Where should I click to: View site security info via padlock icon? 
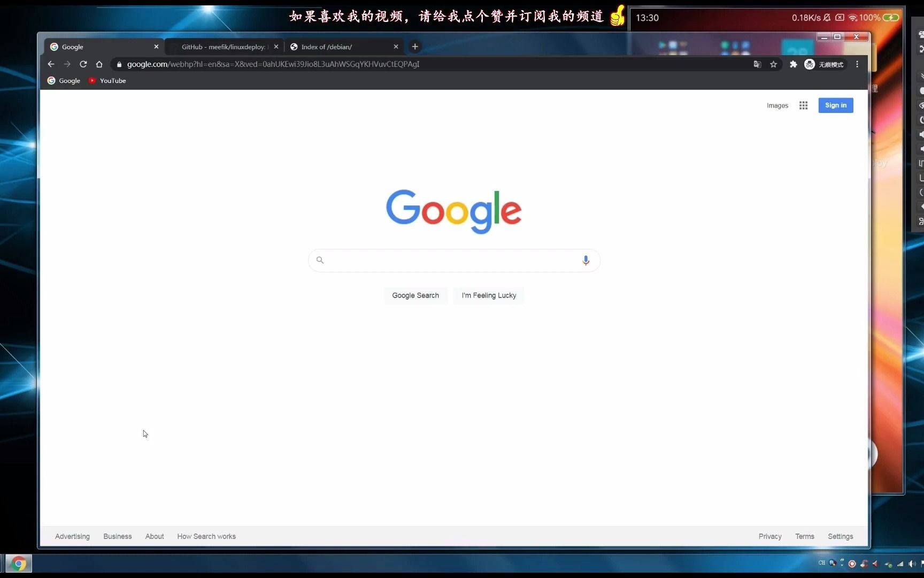[x=119, y=64]
